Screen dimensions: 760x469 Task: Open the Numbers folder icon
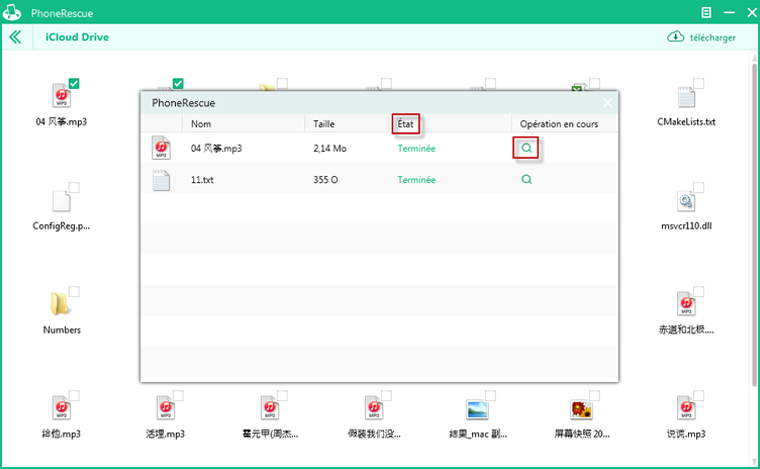pos(60,304)
